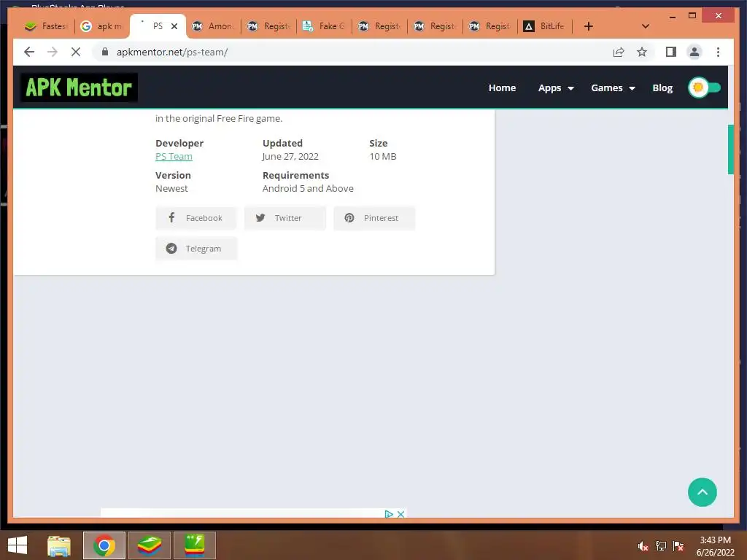Open File Explorer from taskbar

point(59,545)
